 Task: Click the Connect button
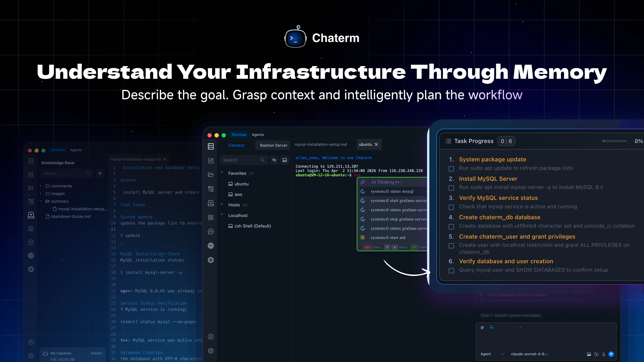pyautogui.click(x=236, y=145)
